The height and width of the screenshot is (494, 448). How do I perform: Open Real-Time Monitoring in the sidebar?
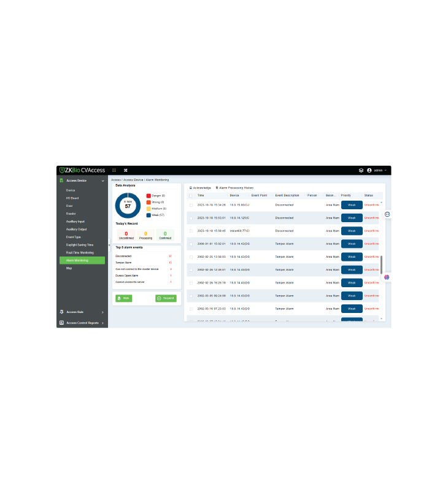pyautogui.click(x=80, y=252)
